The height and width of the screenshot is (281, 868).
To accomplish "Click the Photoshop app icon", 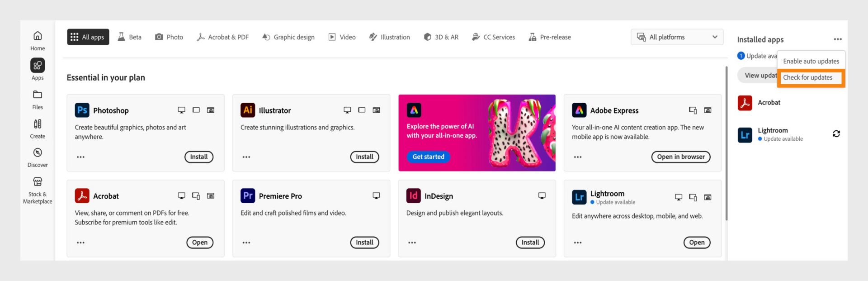I will pyautogui.click(x=82, y=110).
